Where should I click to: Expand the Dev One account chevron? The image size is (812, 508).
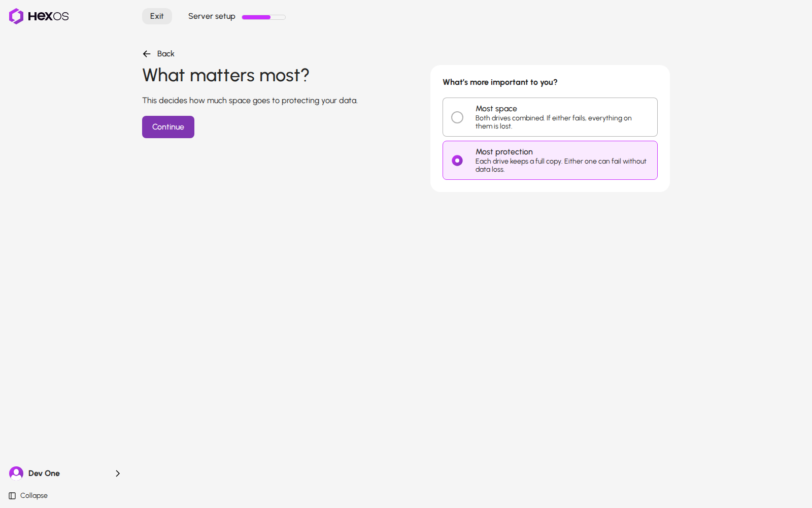[x=118, y=473]
